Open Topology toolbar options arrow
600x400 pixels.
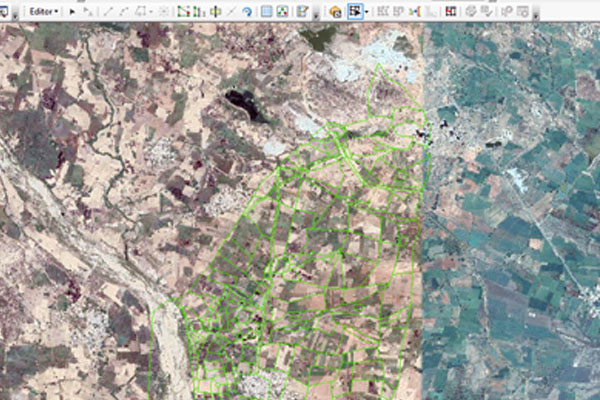coord(536,15)
